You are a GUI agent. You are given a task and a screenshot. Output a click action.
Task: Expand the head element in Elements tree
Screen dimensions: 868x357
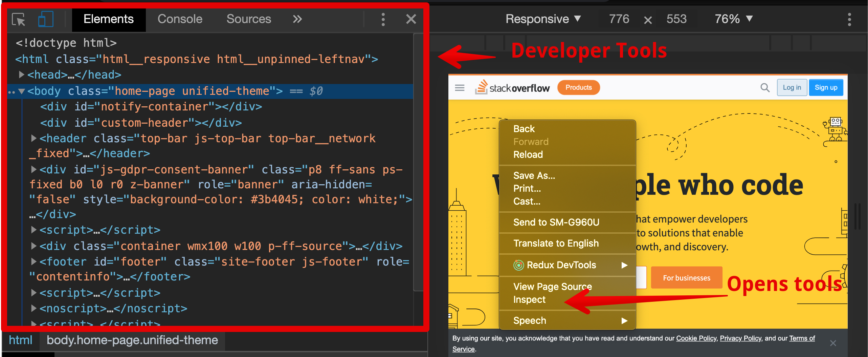click(22, 74)
